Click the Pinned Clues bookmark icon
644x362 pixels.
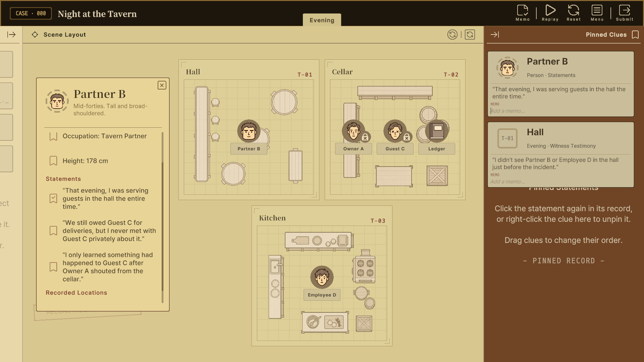point(635,35)
